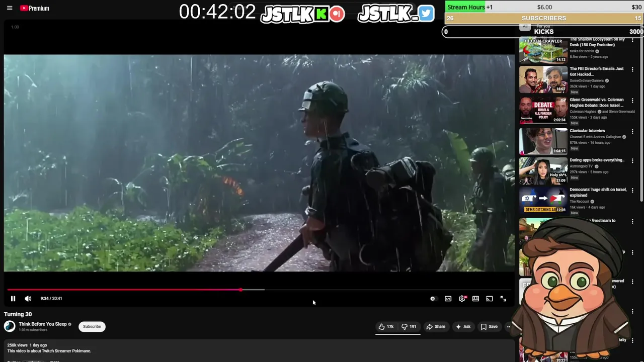Open player settings gear

462,299
